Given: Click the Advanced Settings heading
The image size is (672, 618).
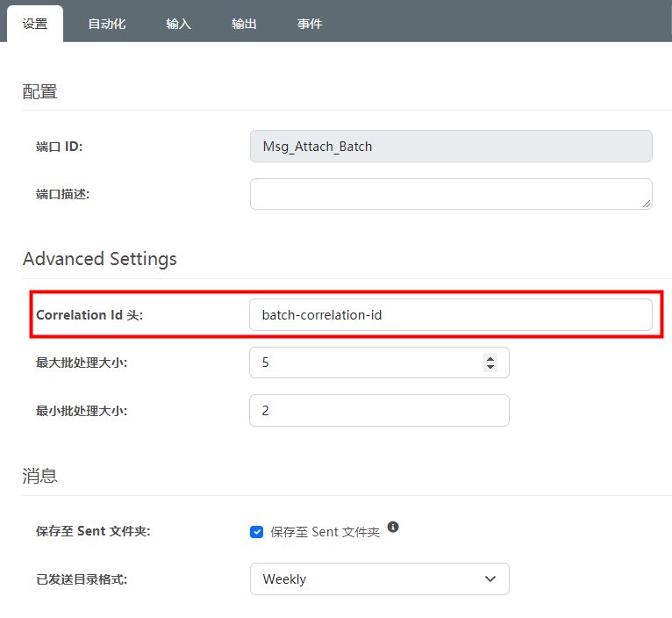Looking at the screenshot, I should [99, 259].
